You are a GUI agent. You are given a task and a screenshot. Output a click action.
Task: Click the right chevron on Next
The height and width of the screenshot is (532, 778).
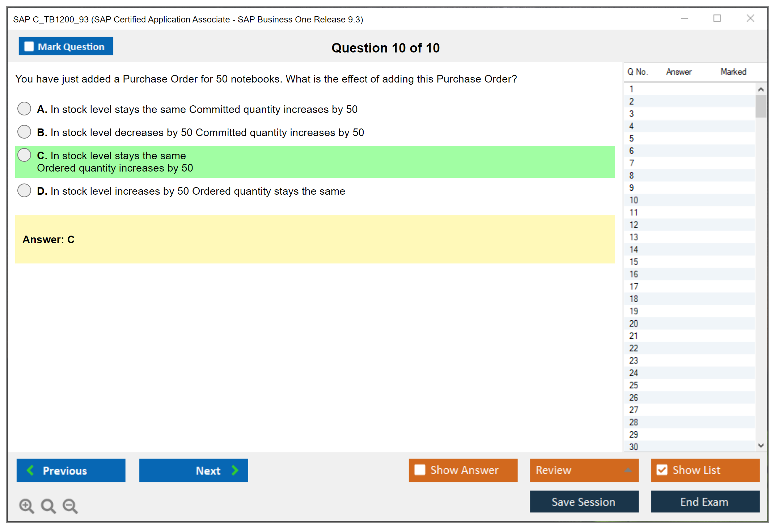tap(235, 470)
